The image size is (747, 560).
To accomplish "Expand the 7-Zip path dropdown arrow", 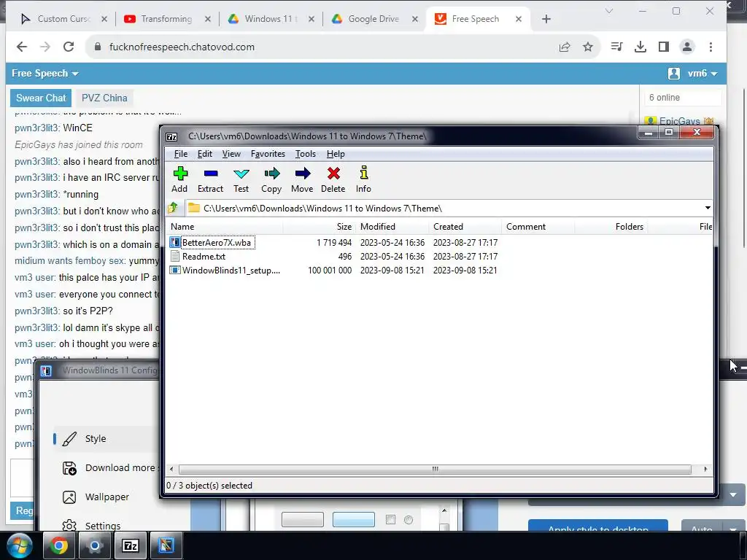I will pos(708,208).
